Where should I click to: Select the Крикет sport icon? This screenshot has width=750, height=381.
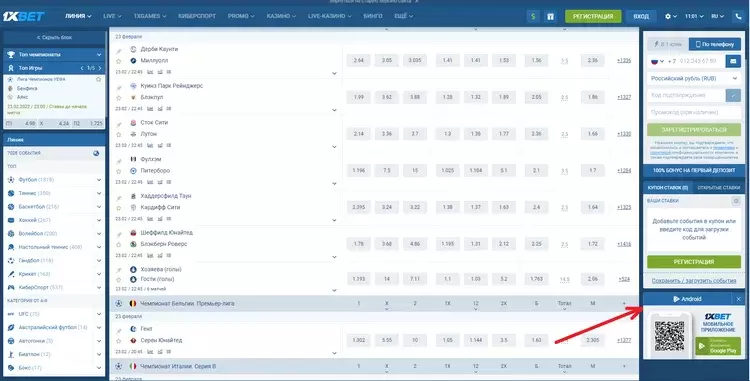coord(11,274)
